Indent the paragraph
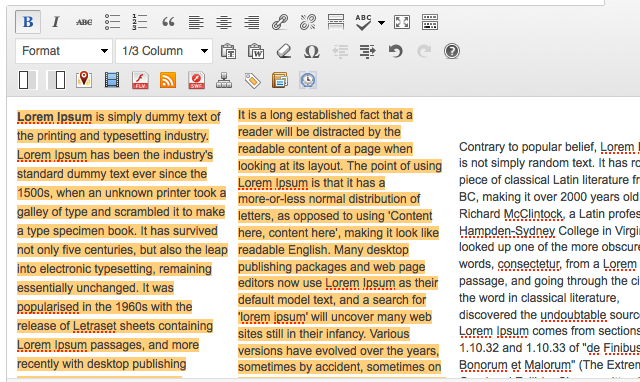The height and width of the screenshot is (382, 640). 367,51
